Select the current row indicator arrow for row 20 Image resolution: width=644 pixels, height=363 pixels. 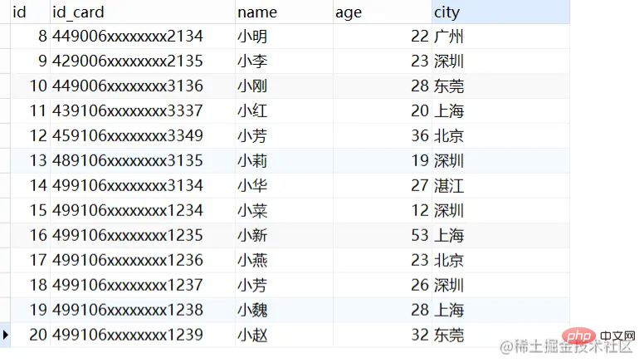(x=5, y=335)
